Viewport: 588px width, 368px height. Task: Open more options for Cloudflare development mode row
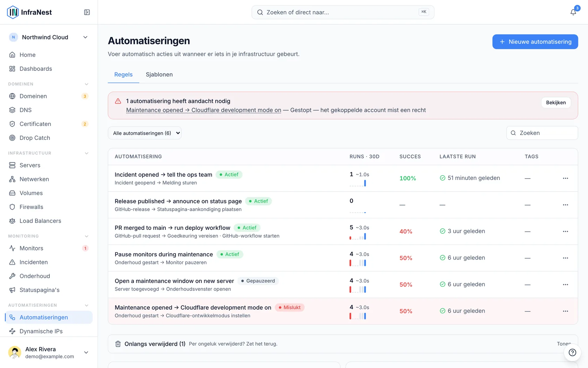[x=565, y=311]
